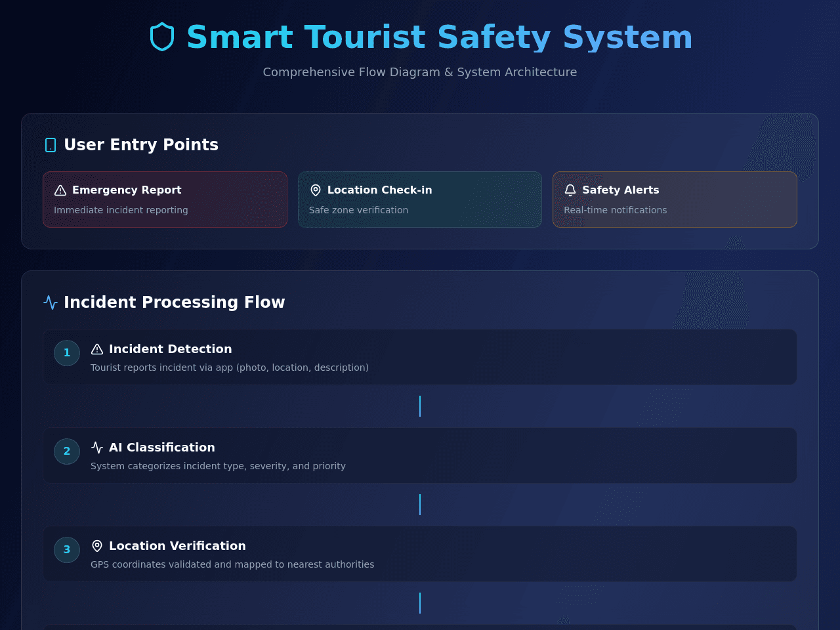Click the Safe zone verification text

(358, 210)
